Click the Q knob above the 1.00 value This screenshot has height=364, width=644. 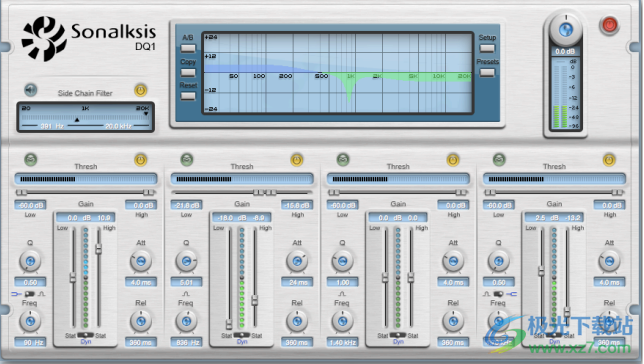(342, 261)
